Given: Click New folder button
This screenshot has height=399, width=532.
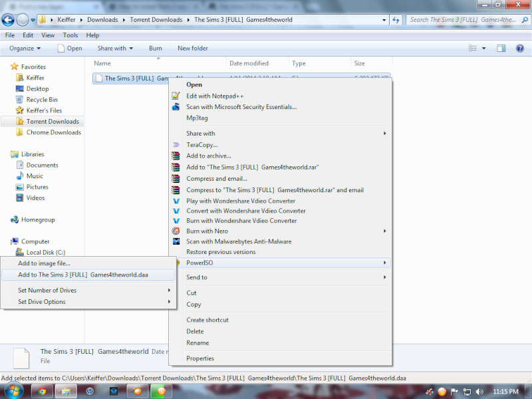Looking at the screenshot, I should click(x=193, y=48).
